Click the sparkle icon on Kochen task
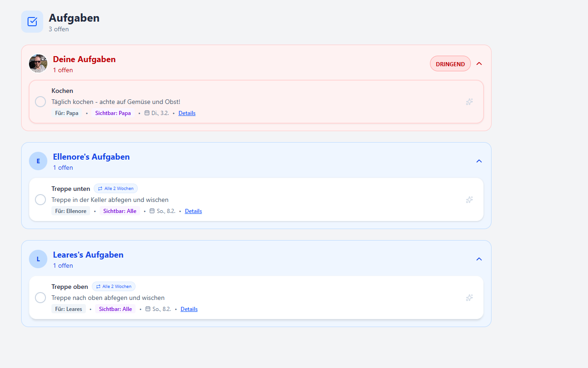Viewport: 588px width, 368px height. point(469,102)
